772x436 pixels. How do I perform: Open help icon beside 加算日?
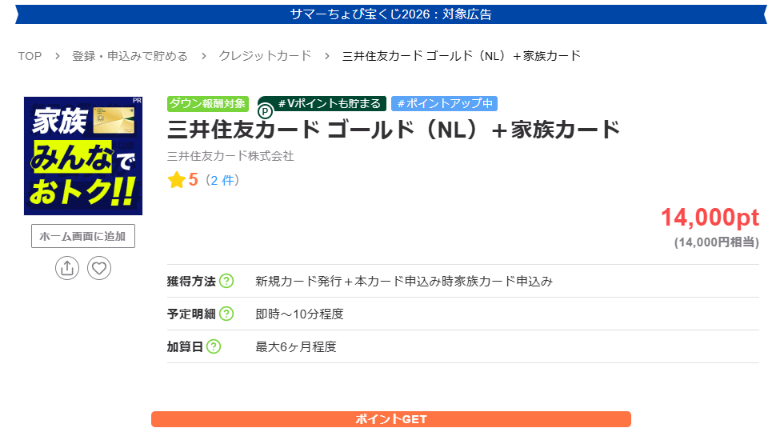214,346
